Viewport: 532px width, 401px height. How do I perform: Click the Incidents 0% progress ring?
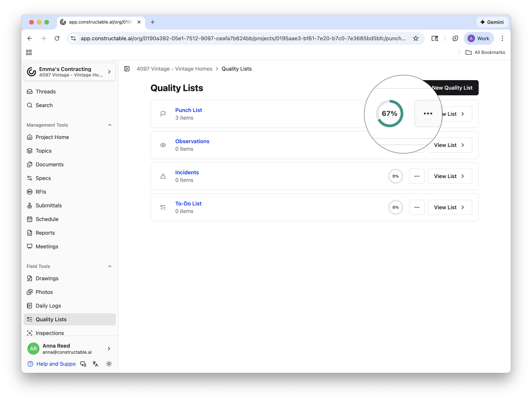click(395, 176)
